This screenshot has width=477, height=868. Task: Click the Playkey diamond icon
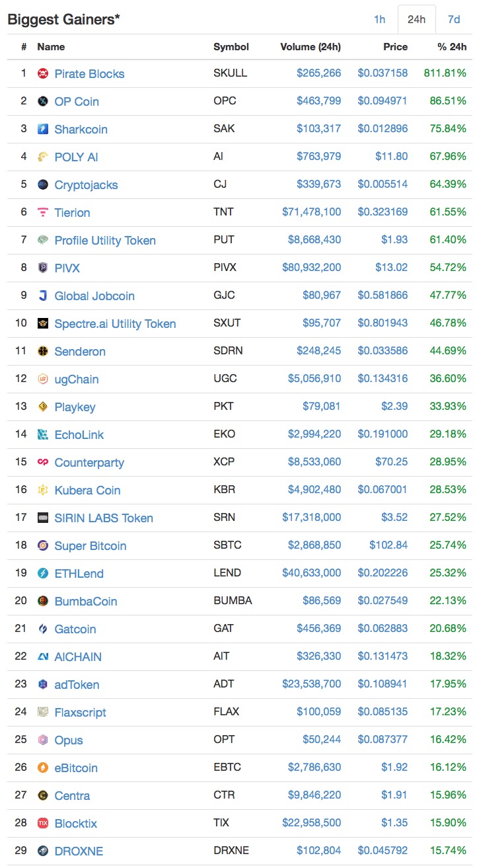[43, 407]
